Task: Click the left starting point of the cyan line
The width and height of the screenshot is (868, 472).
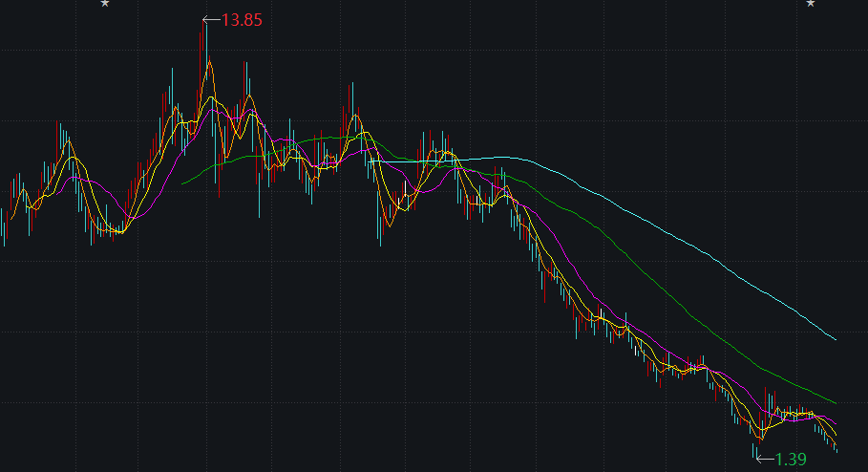Action: pyautogui.click(x=369, y=161)
